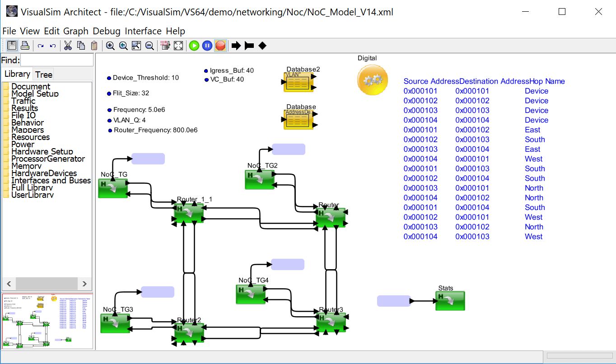
Task: Stop the simulation with red stop button
Action: click(x=220, y=45)
